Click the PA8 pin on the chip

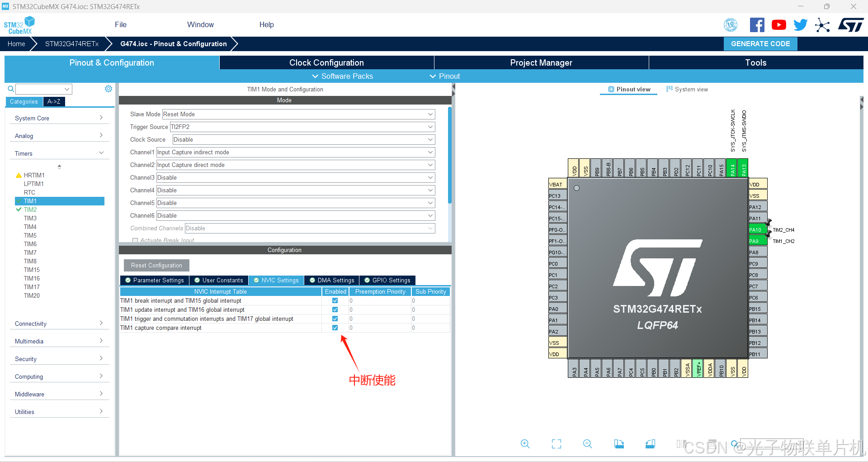(x=758, y=252)
